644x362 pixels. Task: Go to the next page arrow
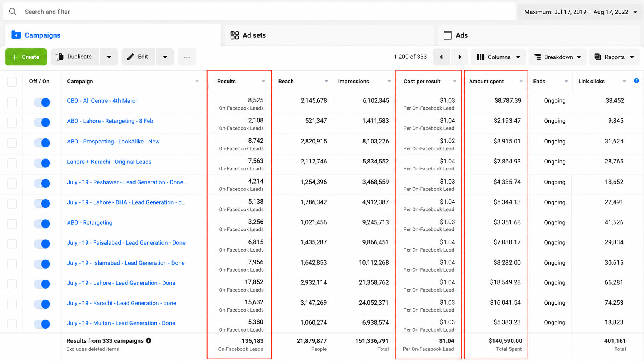(x=460, y=57)
